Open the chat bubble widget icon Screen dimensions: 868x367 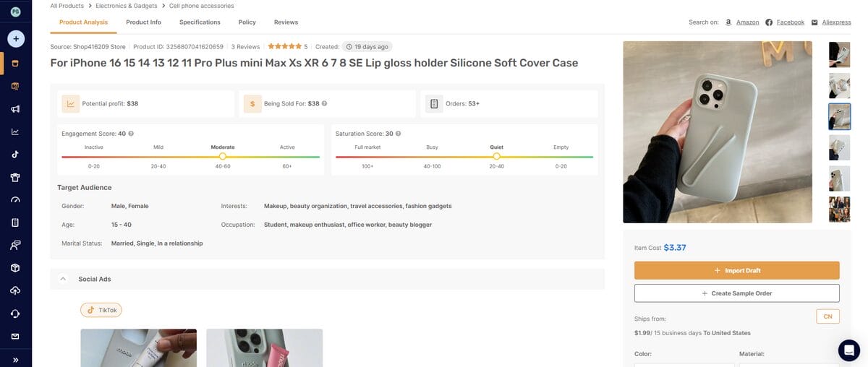[849, 350]
